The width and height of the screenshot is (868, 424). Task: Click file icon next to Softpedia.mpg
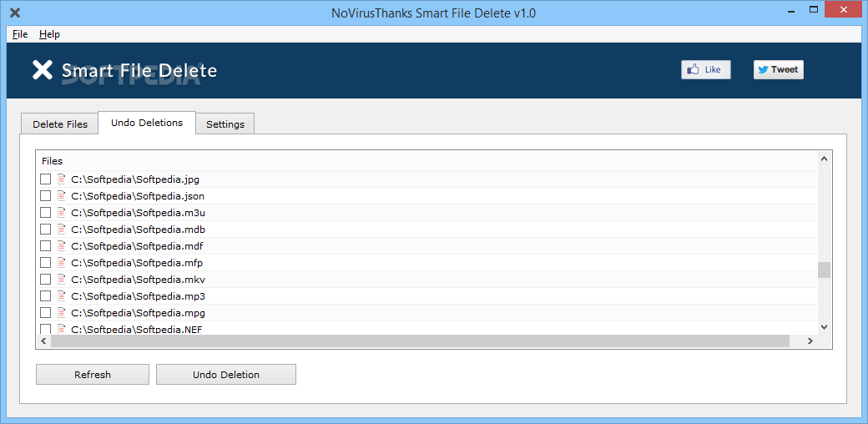point(62,313)
